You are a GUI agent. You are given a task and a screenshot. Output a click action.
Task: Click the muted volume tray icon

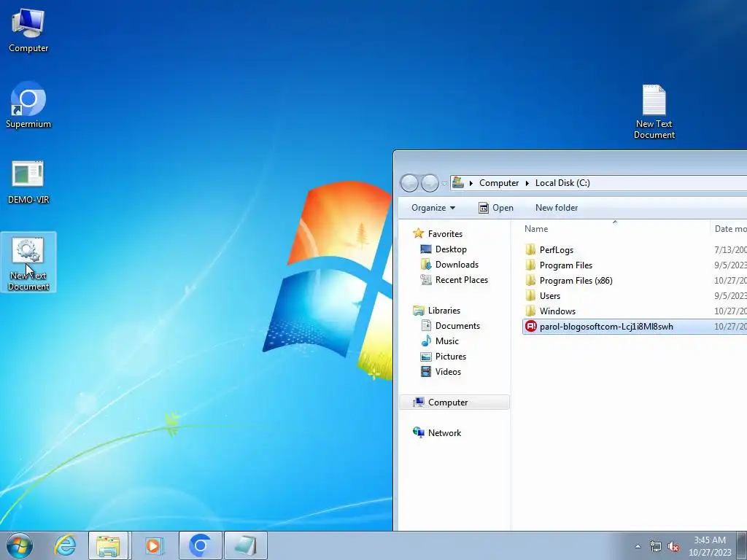[x=673, y=546]
